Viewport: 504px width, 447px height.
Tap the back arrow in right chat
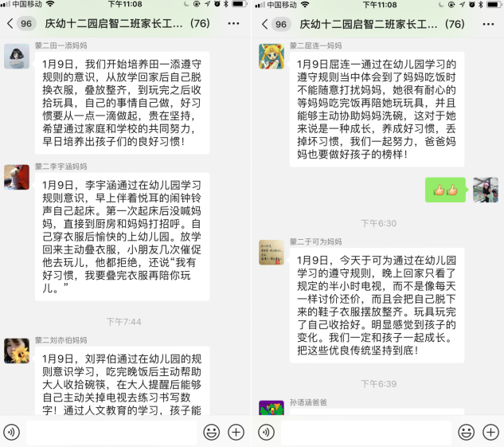(x=264, y=24)
